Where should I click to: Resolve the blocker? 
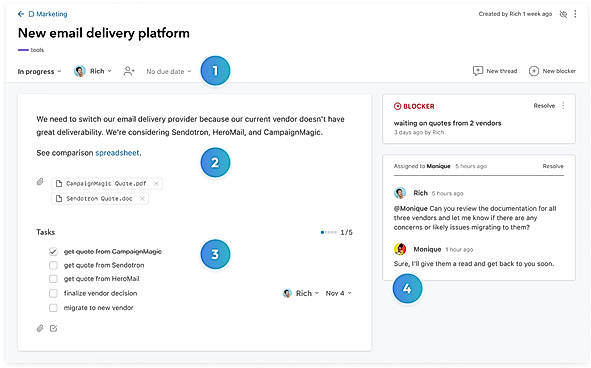[x=544, y=106]
